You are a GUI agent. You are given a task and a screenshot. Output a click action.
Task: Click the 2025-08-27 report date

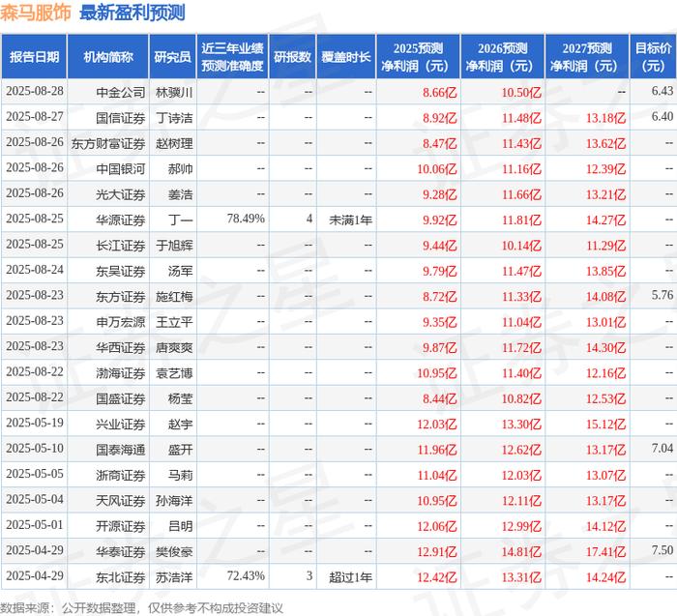pyautogui.click(x=35, y=117)
